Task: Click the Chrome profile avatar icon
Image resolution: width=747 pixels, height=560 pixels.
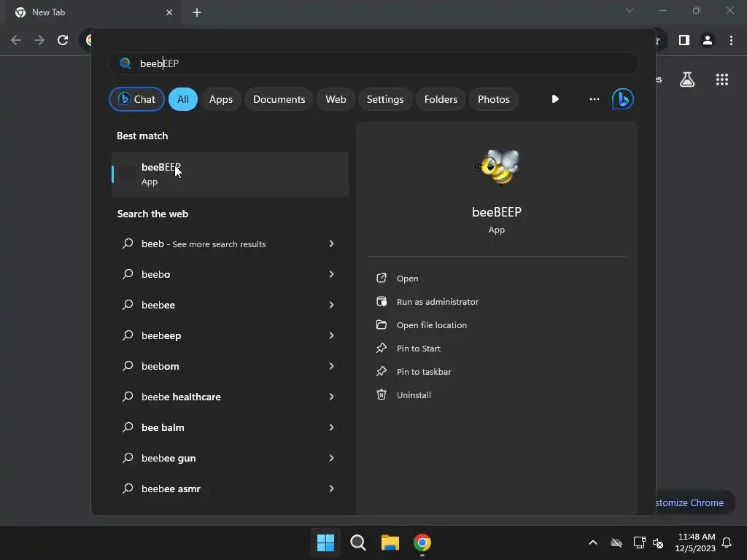Action: coord(708,40)
